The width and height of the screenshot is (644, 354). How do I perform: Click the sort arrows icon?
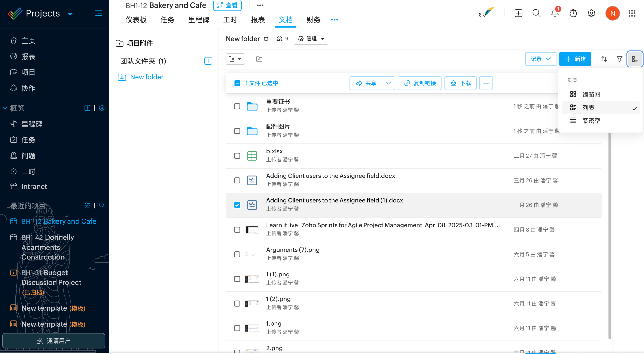tap(604, 59)
